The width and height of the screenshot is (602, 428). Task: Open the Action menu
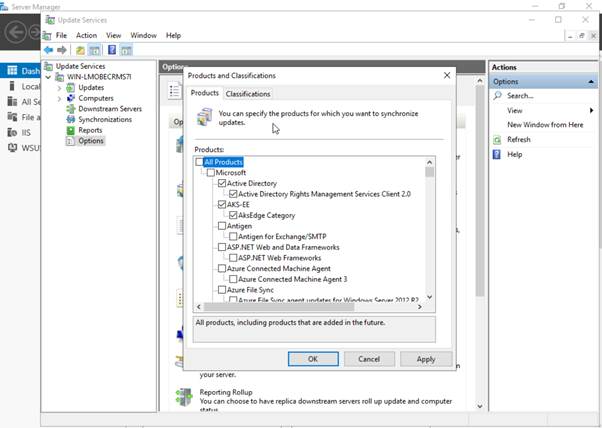(86, 35)
